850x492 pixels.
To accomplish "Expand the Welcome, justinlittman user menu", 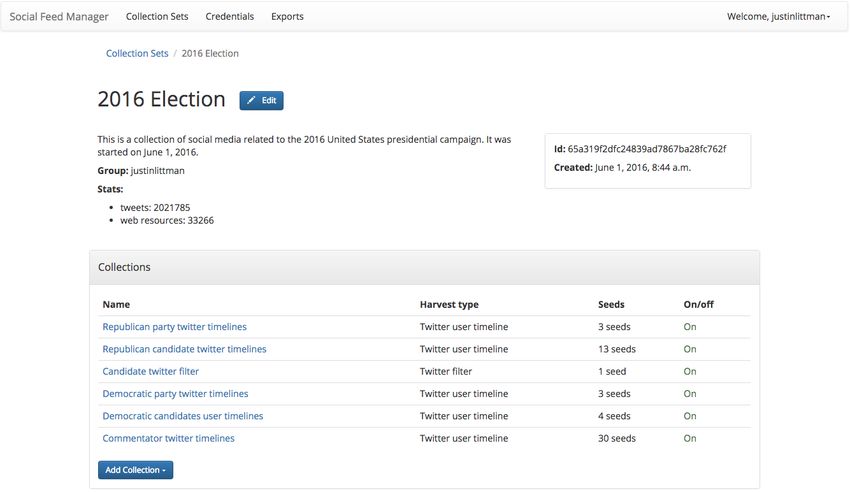I will [778, 16].
